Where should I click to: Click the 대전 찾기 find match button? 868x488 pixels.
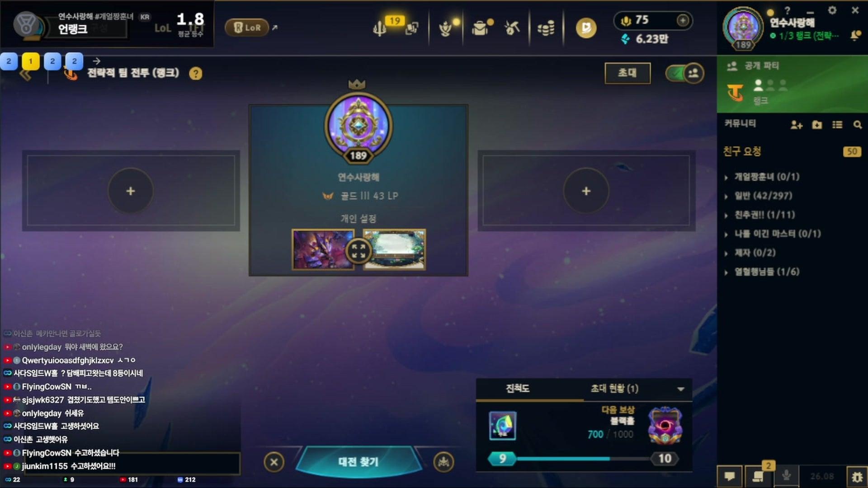tap(359, 462)
